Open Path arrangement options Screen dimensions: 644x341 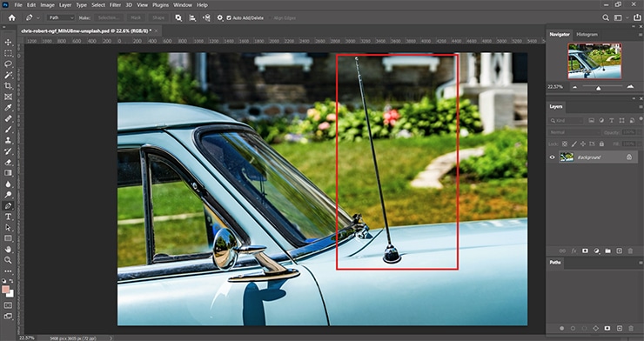(206, 17)
